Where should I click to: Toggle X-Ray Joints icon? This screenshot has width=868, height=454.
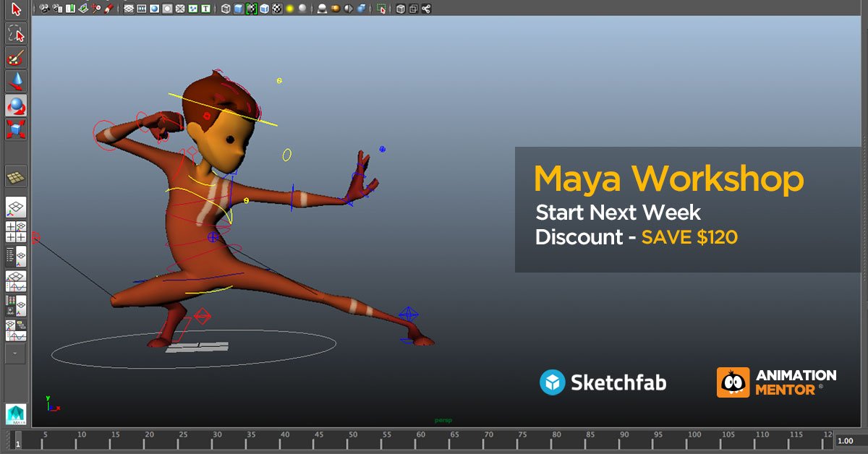[x=426, y=9]
